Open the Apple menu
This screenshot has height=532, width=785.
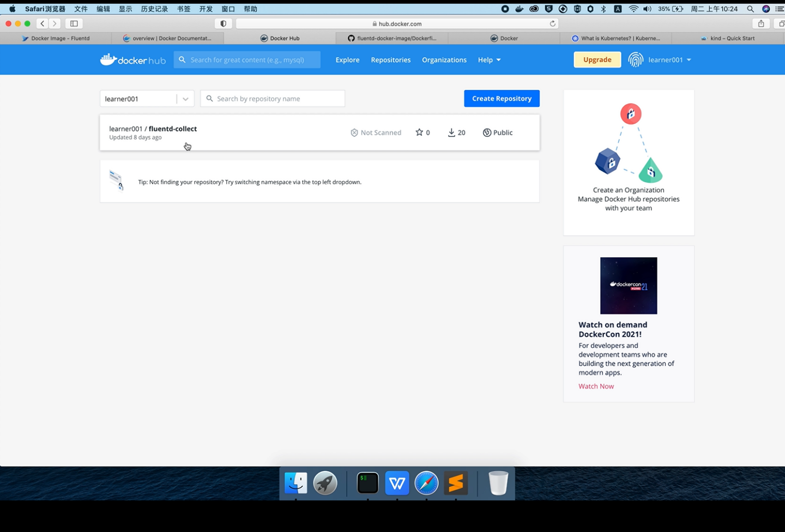point(12,9)
